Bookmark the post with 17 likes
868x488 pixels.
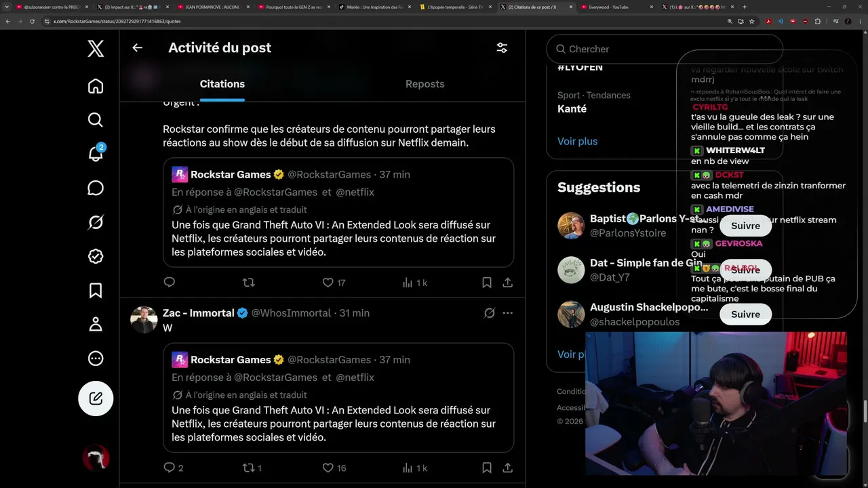click(486, 283)
